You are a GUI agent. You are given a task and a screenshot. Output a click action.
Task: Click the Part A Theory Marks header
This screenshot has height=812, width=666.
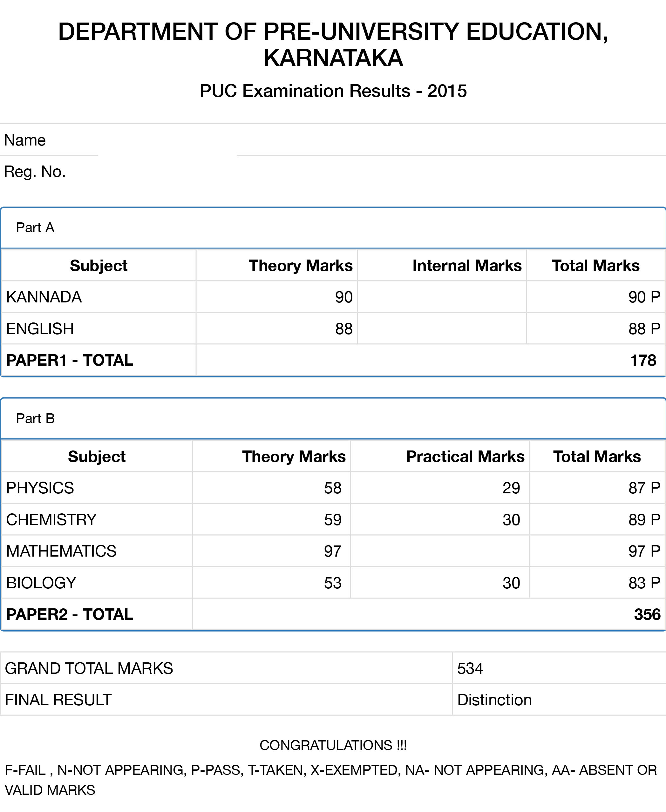(x=300, y=265)
